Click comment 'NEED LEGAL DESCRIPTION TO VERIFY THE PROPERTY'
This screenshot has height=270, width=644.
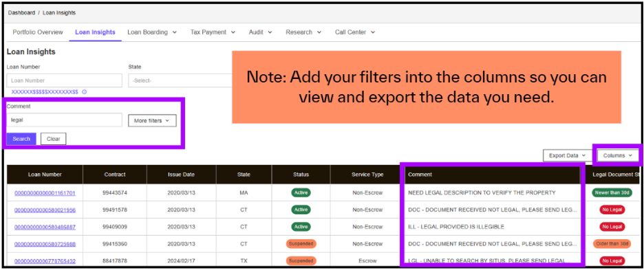[x=482, y=193]
